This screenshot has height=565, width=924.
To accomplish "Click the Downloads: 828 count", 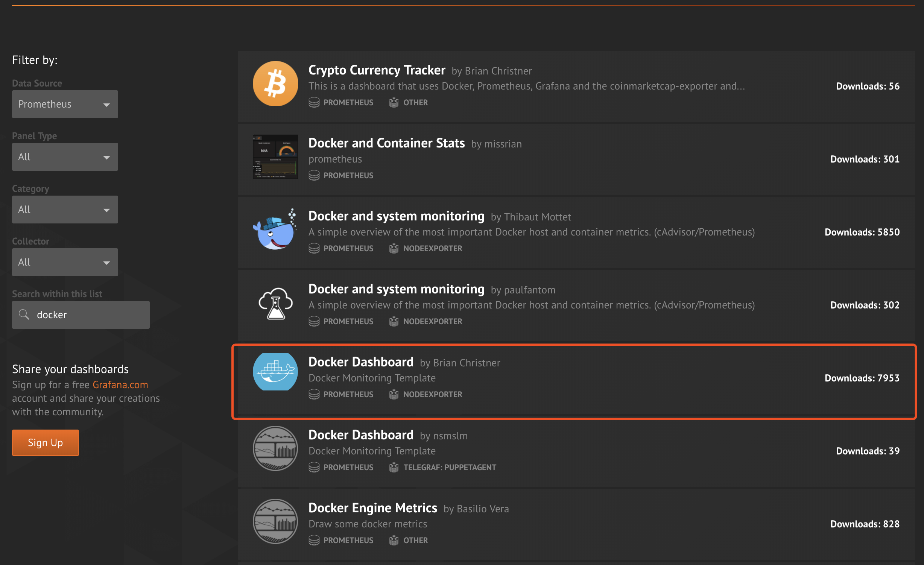I will pos(865,524).
